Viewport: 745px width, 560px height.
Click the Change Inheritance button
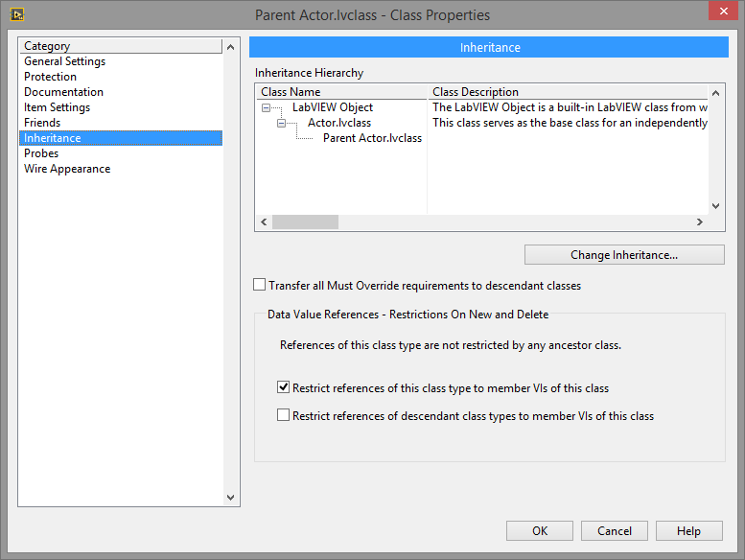[624, 254]
